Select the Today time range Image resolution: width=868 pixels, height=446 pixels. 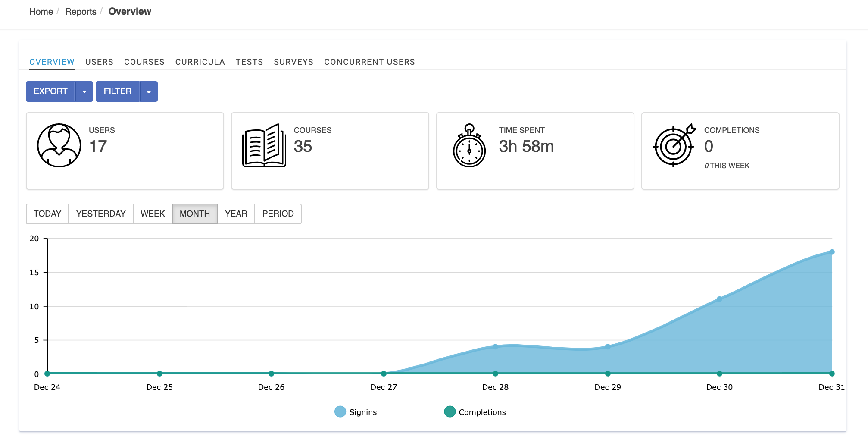(x=47, y=214)
